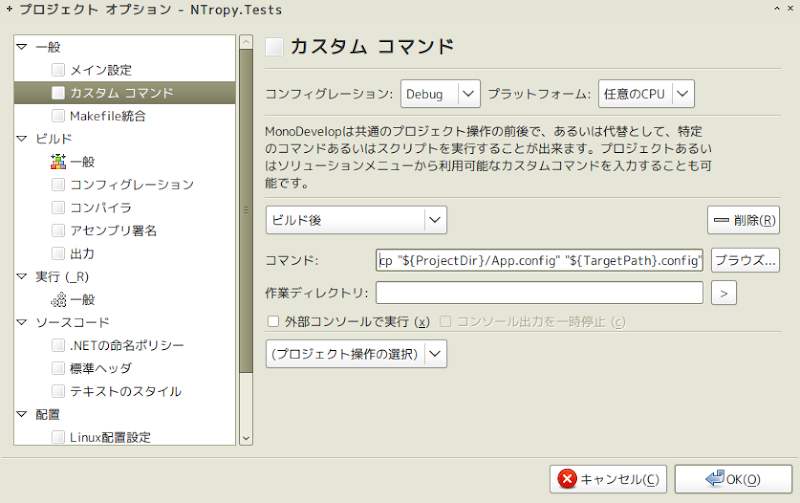This screenshot has width=800, height=503.
Task: Click the tree scrollbar thumb
Action: [246, 210]
